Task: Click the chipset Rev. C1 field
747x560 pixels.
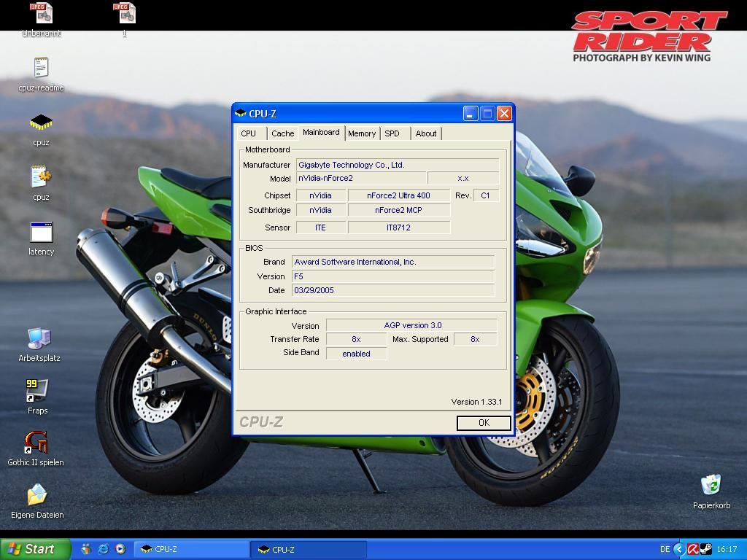Action: (486, 195)
